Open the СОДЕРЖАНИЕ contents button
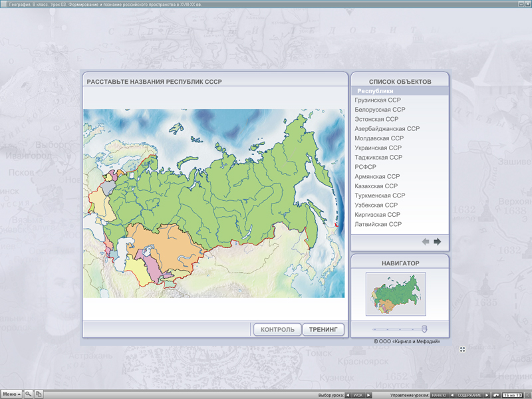The width and height of the screenshot is (532, 399). (x=469, y=395)
